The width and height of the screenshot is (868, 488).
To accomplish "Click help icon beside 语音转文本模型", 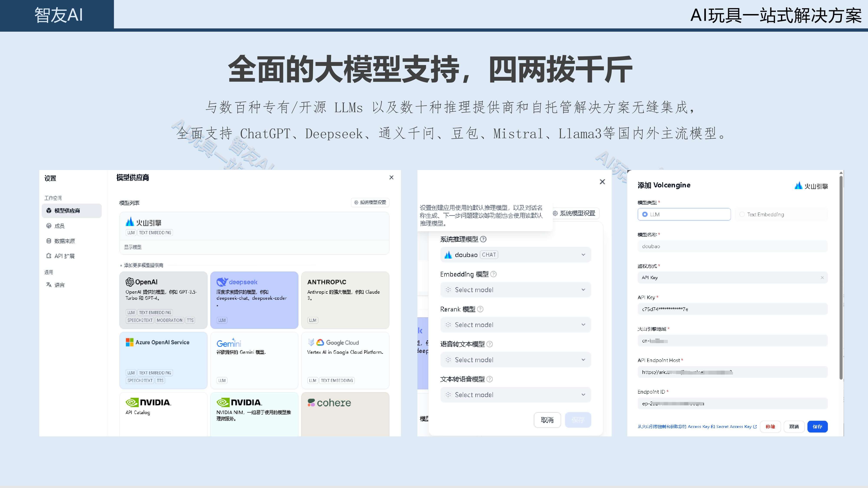I will pyautogui.click(x=490, y=344).
